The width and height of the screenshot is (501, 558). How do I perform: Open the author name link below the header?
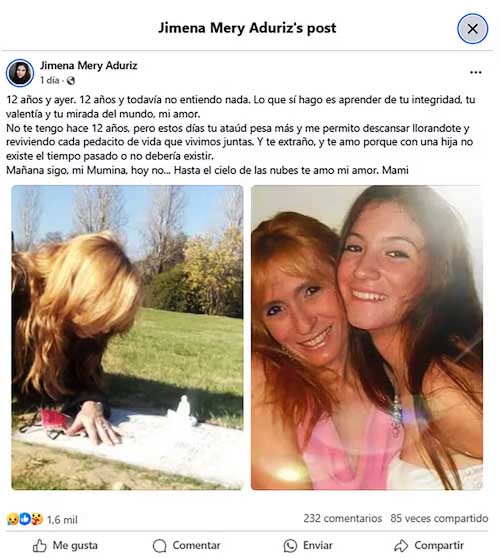pyautogui.click(x=89, y=65)
